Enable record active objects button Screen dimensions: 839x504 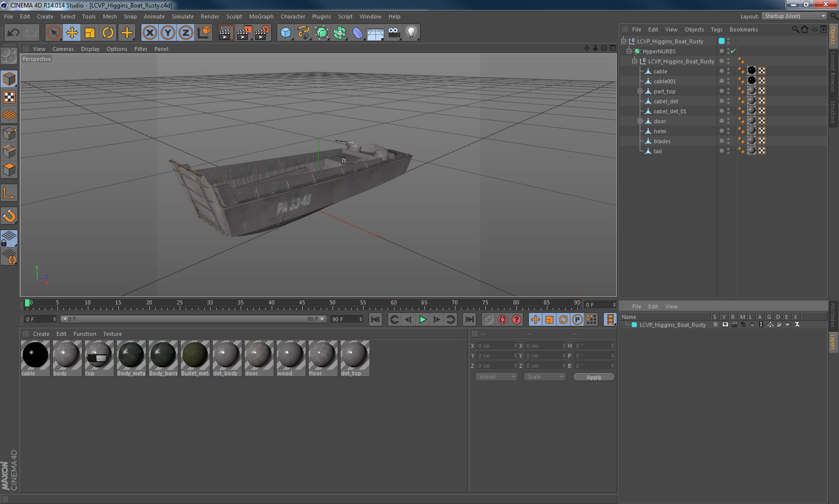pos(488,319)
